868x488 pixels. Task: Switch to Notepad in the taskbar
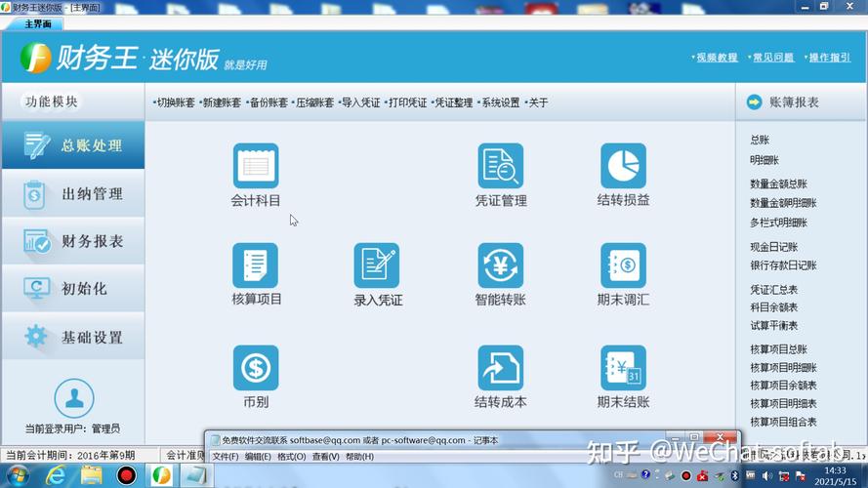pos(195,476)
